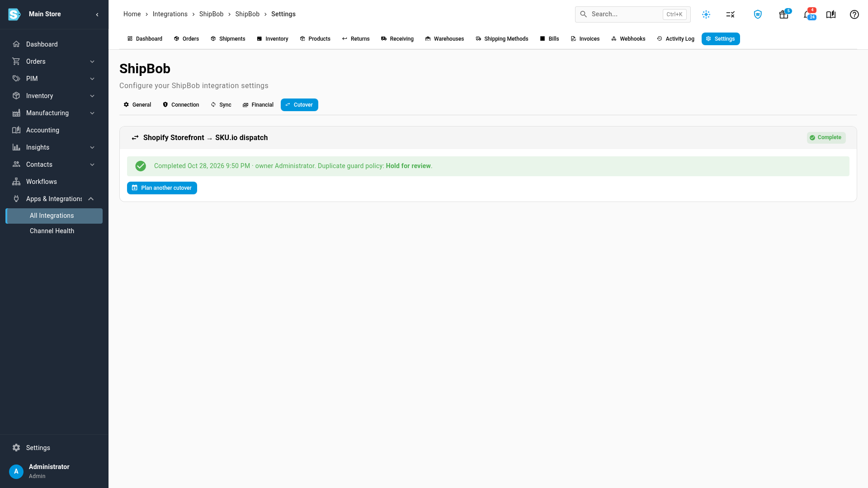Expand the Orders sidebar menu
The height and width of the screenshot is (488, 868).
pos(54,61)
